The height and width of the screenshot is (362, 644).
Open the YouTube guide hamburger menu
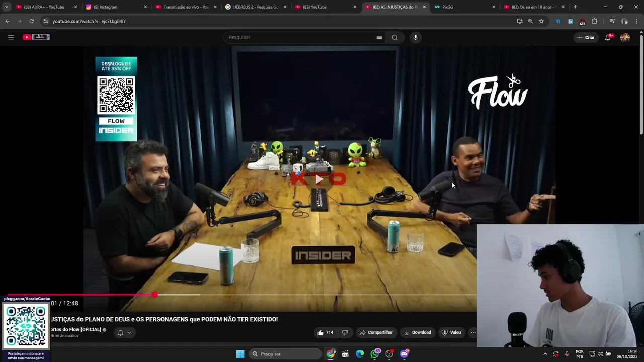[x=11, y=37]
